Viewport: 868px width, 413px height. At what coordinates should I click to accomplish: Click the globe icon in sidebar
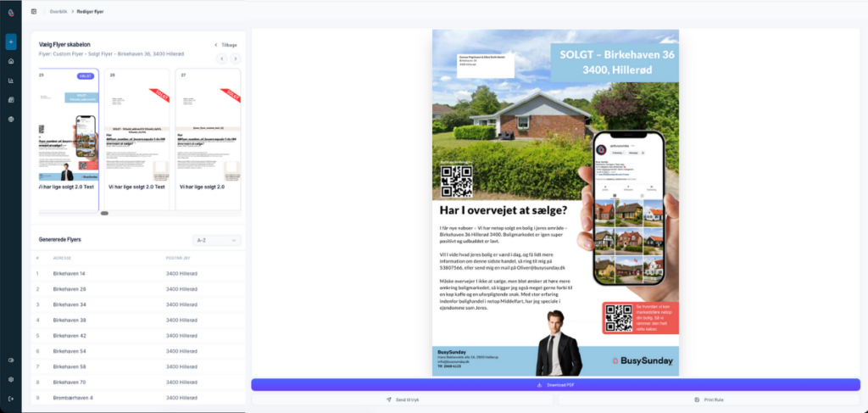[11, 120]
